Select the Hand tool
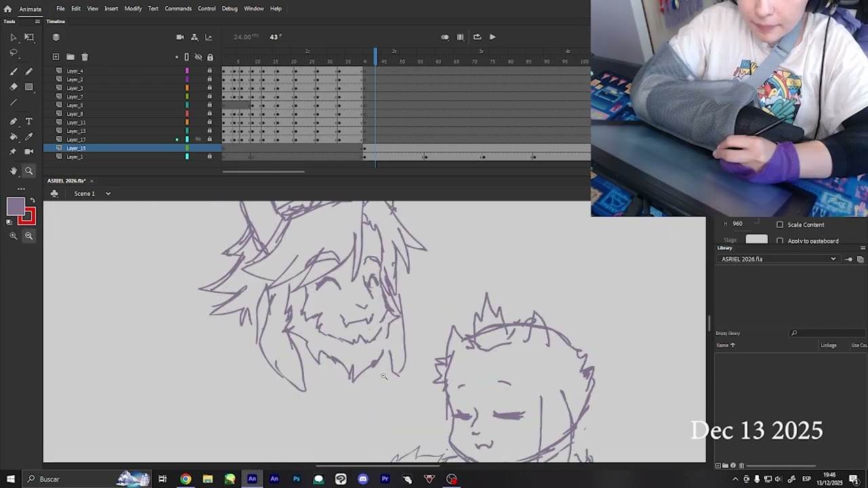 coord(14,171)
